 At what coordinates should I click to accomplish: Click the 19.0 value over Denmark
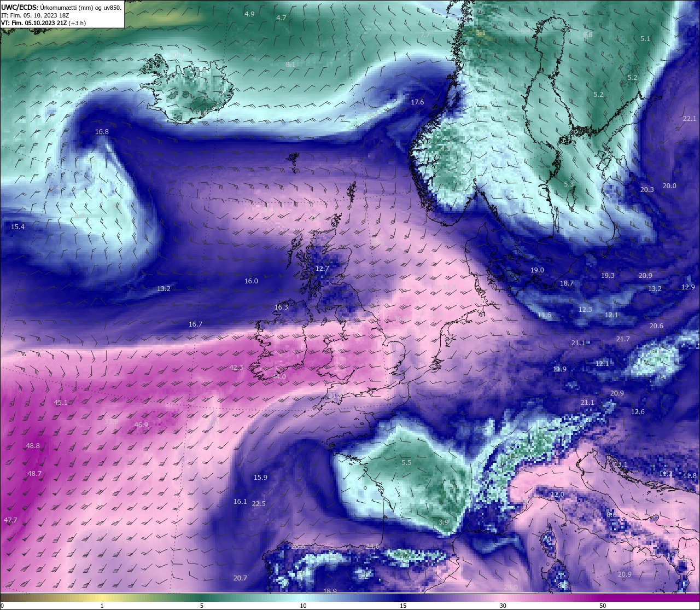(537, 270)
